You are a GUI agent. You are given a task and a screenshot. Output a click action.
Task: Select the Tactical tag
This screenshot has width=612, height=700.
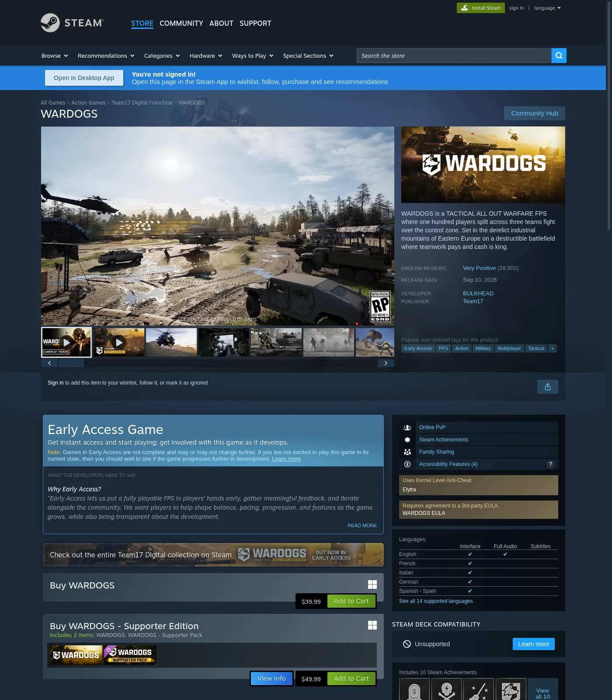(x=536, y=348)
